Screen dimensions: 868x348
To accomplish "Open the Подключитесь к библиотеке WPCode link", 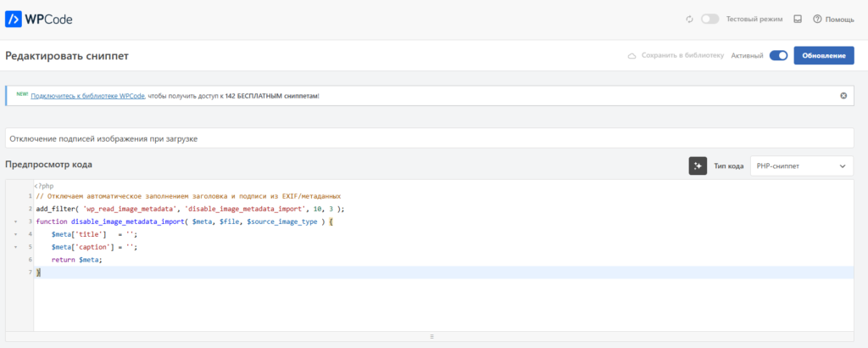I will click(88, 95).
